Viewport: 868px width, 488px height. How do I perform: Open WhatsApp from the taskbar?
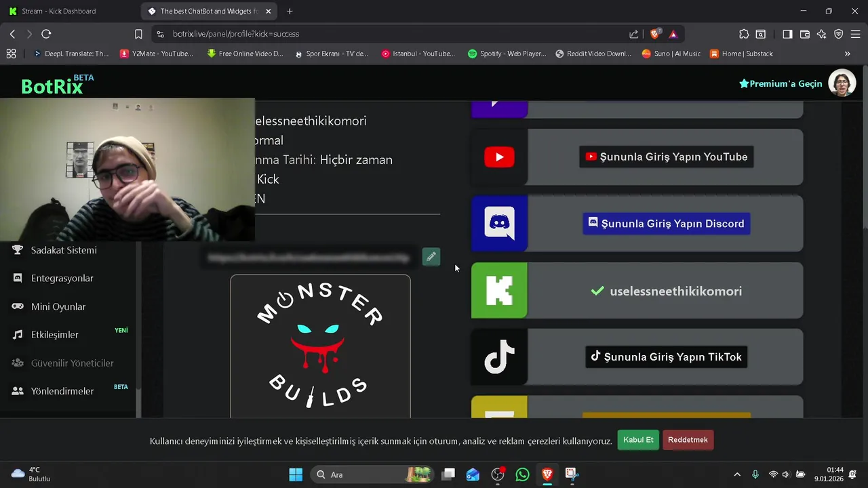coord(522,474)
